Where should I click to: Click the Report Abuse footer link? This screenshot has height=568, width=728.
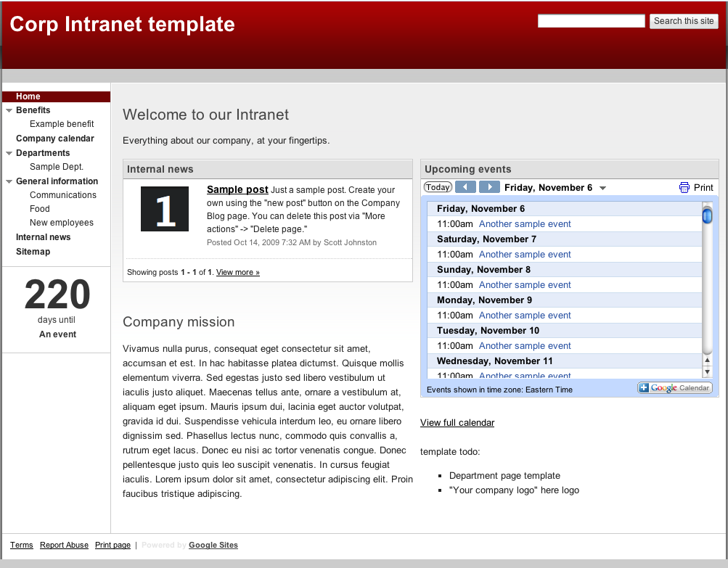point(64,545)
